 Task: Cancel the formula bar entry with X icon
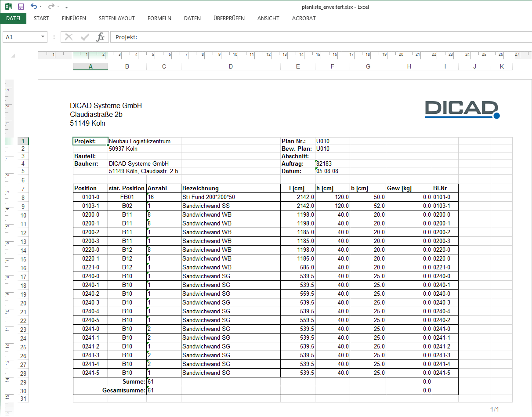pos(69,37)
